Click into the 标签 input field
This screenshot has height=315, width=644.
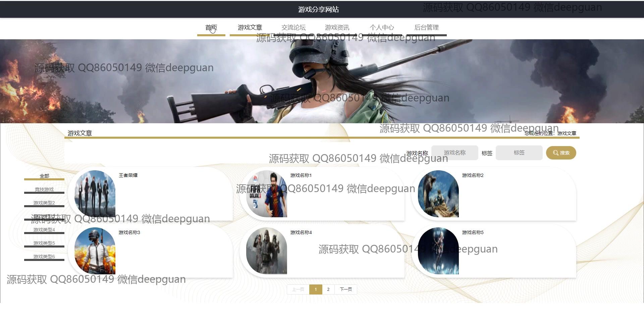[x=519, y=153]
